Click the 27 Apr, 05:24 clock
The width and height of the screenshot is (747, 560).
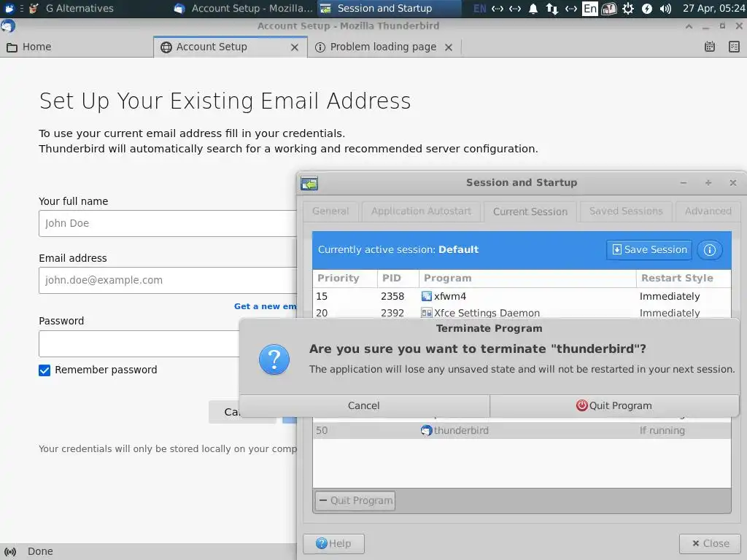(713, 8)
